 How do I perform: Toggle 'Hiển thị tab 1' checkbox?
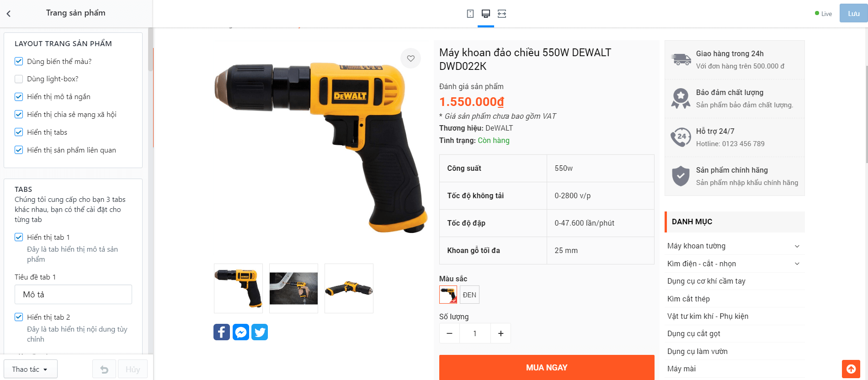[19, 237]
